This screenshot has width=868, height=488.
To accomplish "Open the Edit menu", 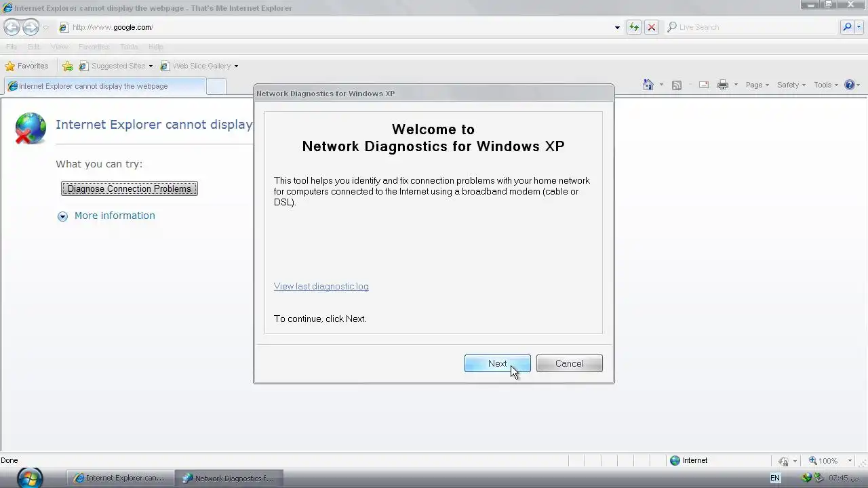I will 34,47.
